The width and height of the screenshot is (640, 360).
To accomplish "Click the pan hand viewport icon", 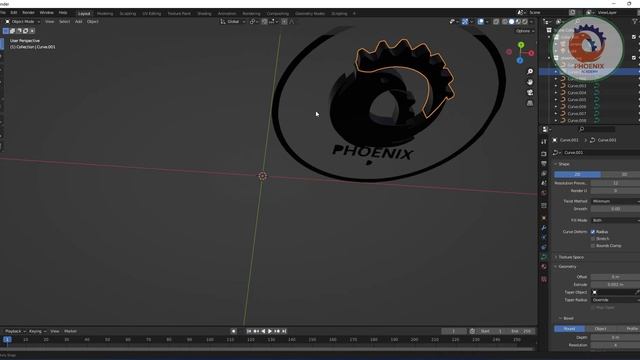I will pyautogui.click(x=530, y=82).
